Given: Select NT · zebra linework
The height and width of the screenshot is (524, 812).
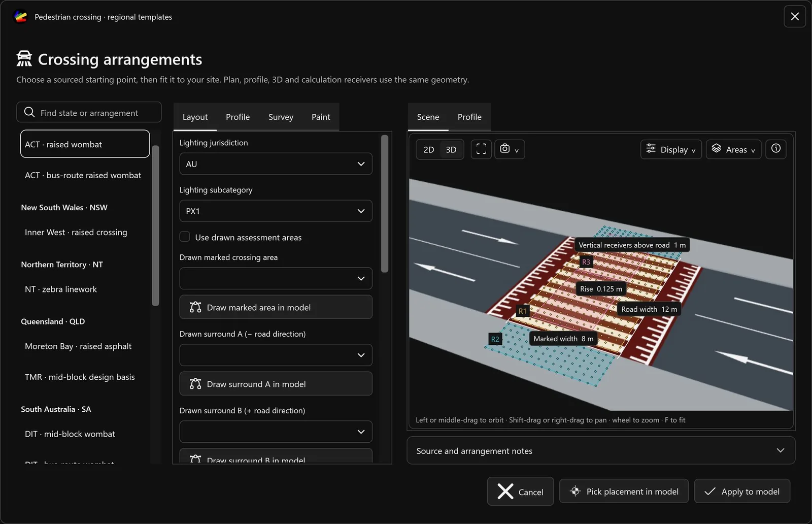Looking at the screenshot, I should (85, 289).
